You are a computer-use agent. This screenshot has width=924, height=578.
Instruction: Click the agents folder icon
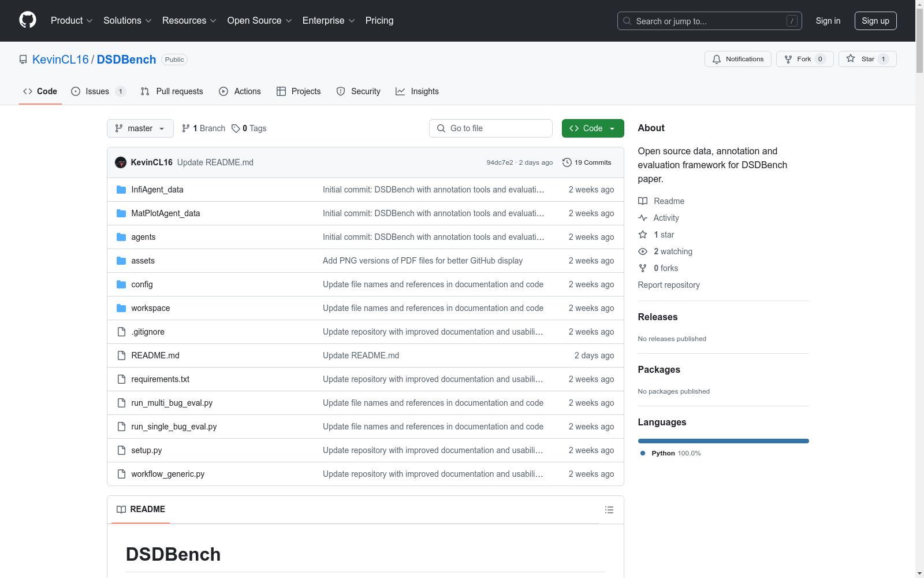click(121, 237)
